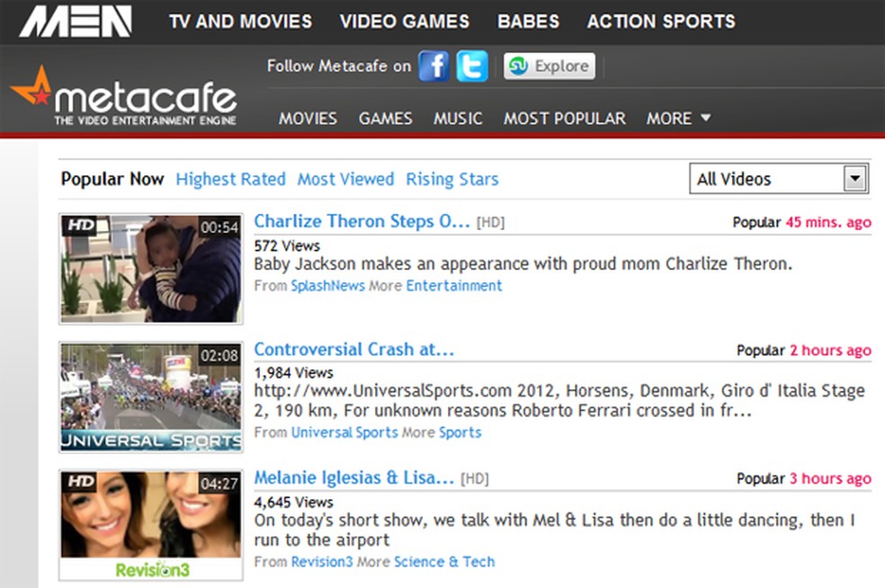Viewport: 885px width, 588px height.
Task: Click the Mel & Lisa description text
Action: tap(555, 530)
